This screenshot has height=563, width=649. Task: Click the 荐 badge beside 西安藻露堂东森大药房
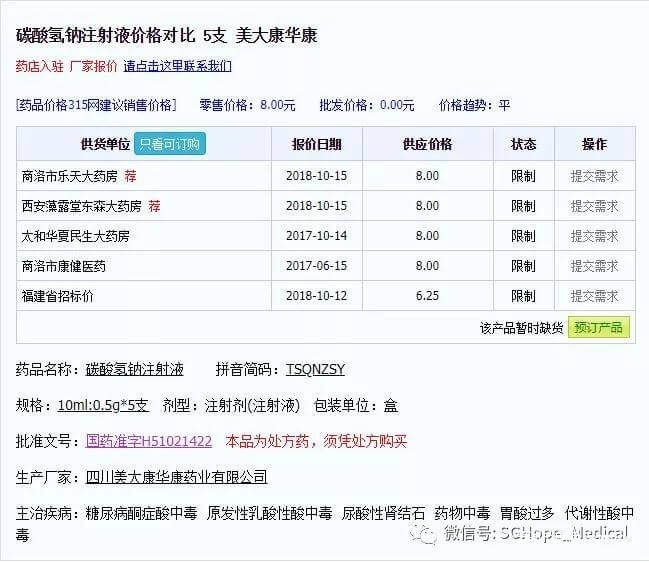pos(154,206)
